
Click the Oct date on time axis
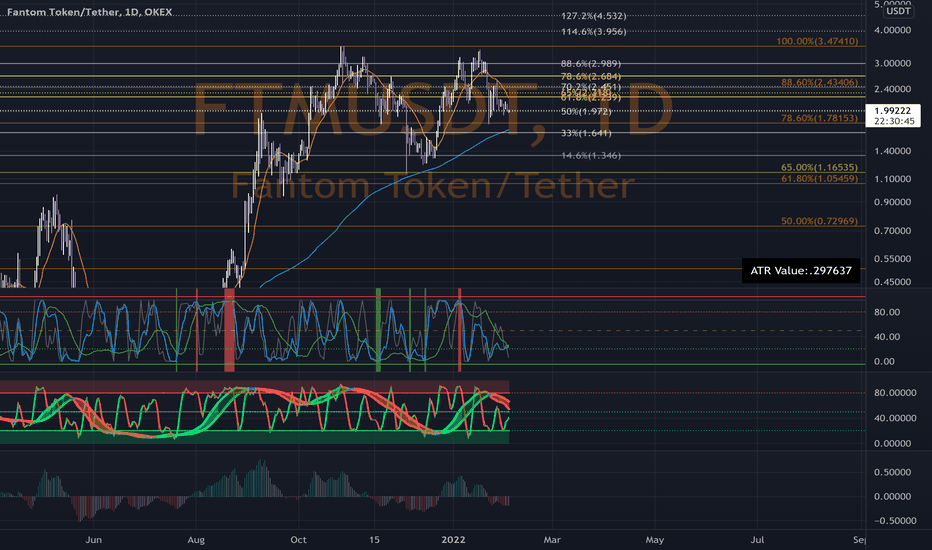(x=298, y=540)
